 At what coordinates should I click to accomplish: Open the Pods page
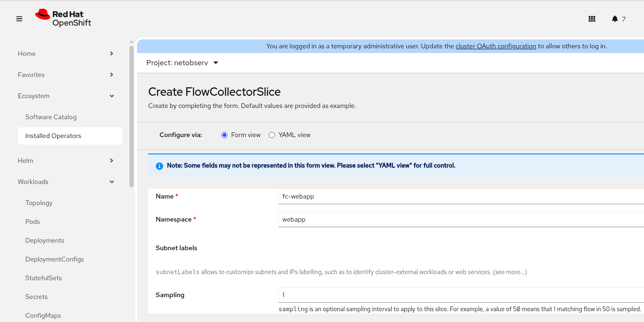click(x=32, y=222)
